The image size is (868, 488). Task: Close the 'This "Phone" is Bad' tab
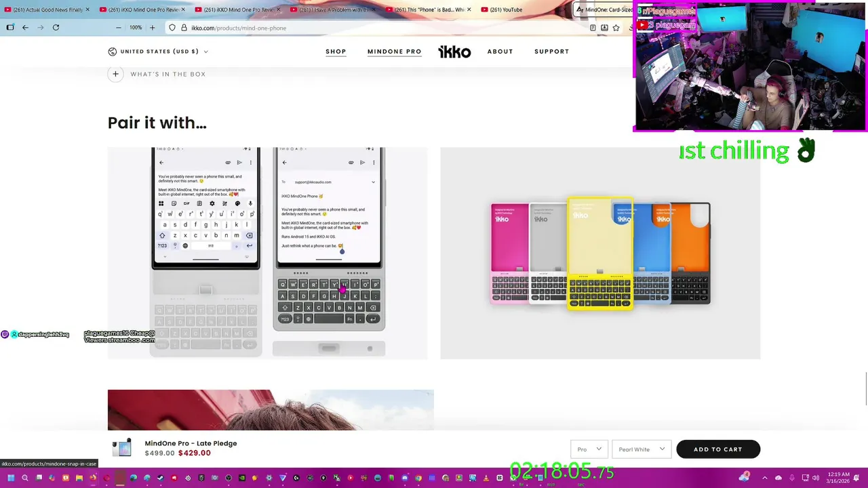pyautogui.click(x=469, y=9)
